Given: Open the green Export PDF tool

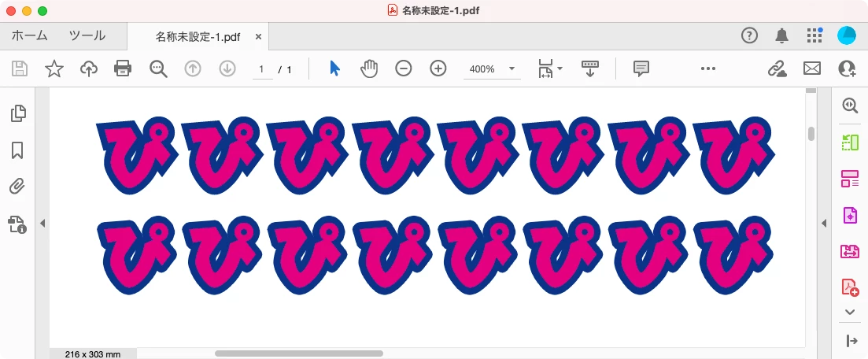Looking at the screenshot, I should coord(850,142).
